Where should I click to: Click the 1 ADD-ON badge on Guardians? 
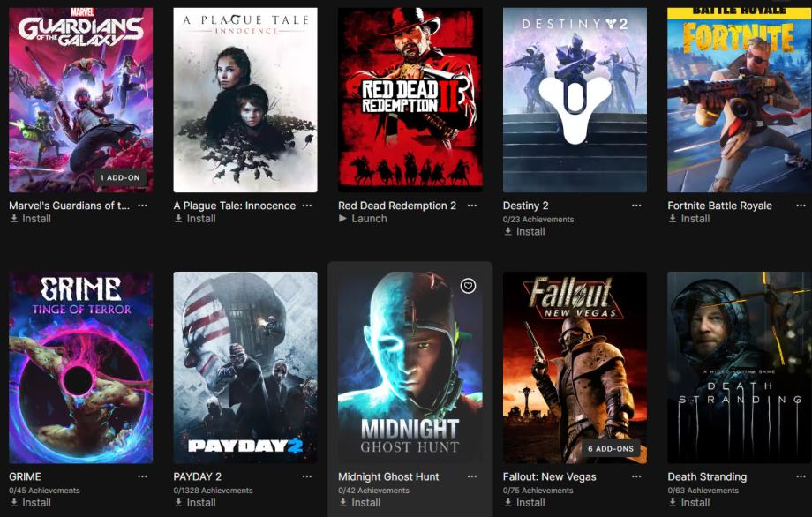(120, 177)
